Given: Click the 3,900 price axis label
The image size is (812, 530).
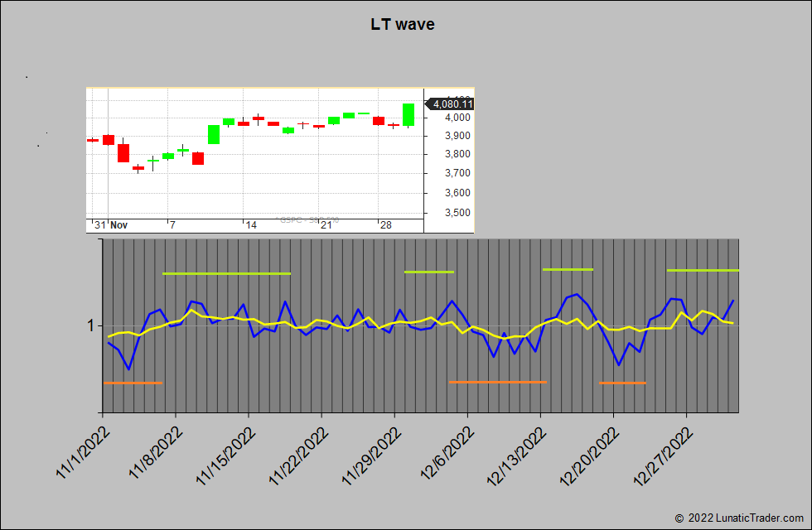Looking at the screenshot, I should point(457,136).
